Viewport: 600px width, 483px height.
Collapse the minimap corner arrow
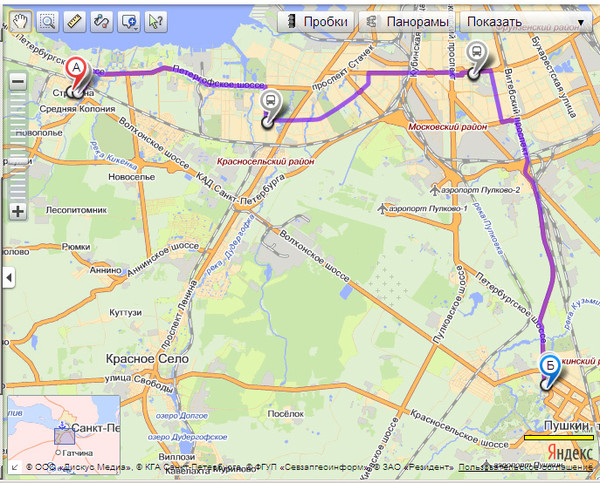point(15,467)
